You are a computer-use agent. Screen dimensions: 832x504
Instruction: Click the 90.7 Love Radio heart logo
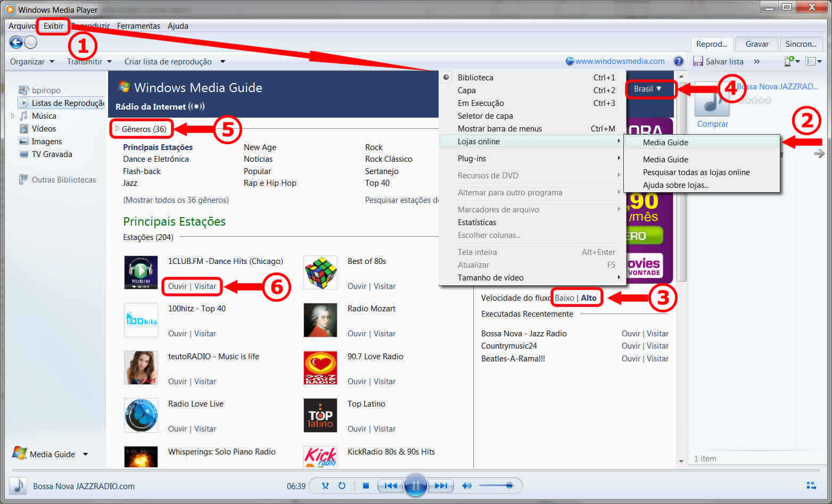point(320,368)
